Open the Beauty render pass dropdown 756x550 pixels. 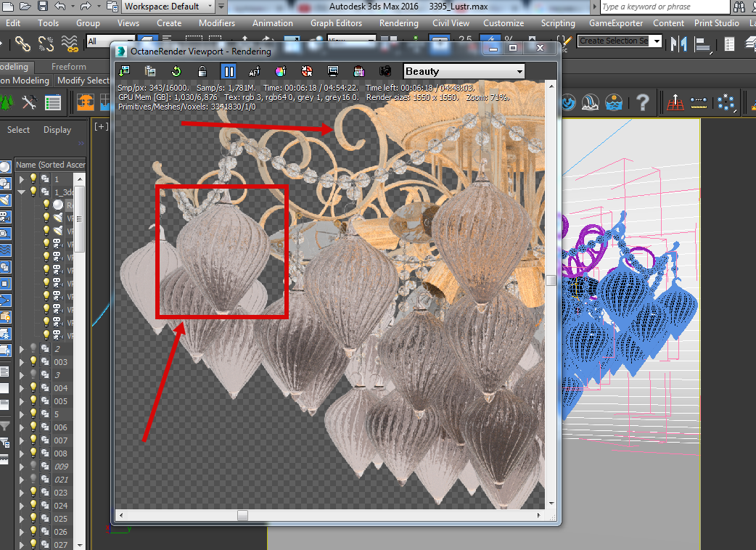click(464, 71)
